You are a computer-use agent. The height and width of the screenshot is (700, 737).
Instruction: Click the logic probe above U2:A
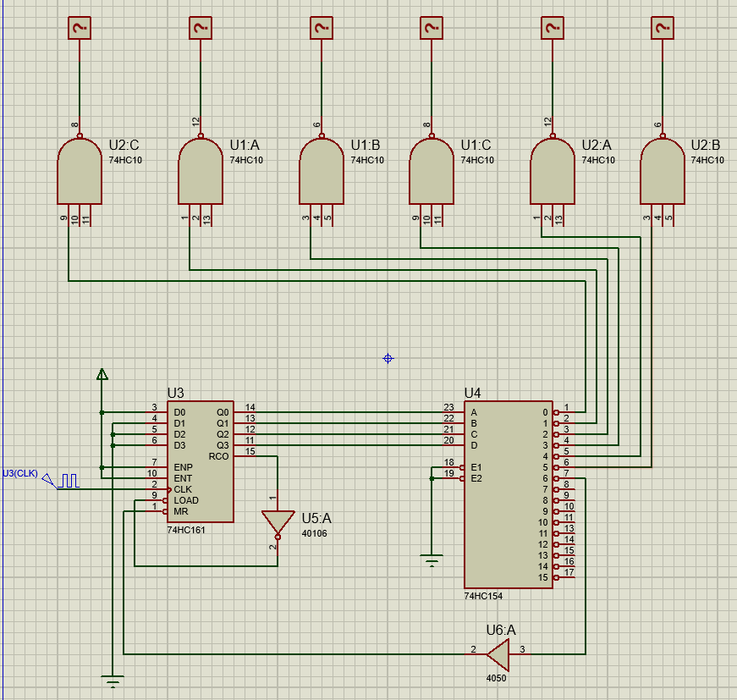coord(553,28)
